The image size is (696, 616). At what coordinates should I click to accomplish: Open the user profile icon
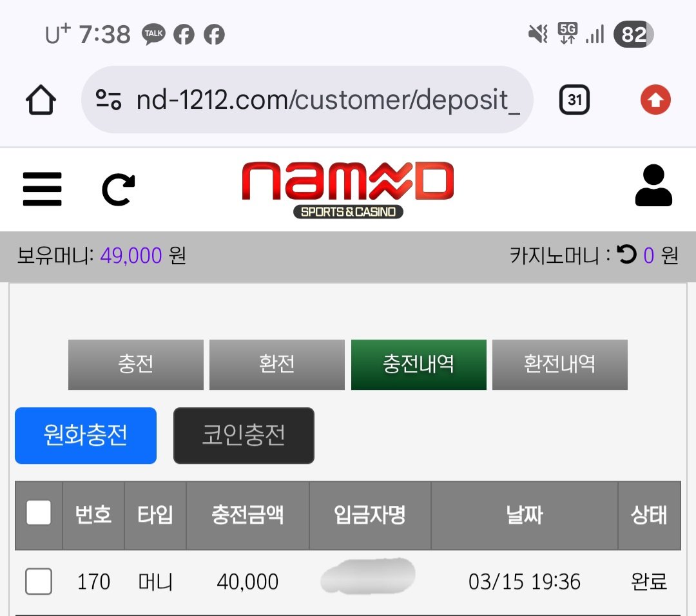pos(653,186)
